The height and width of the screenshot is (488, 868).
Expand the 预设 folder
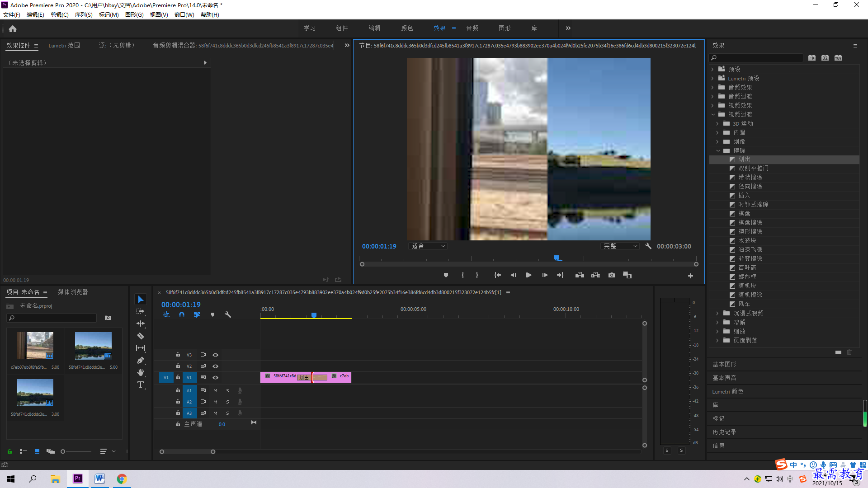(712, 69)
